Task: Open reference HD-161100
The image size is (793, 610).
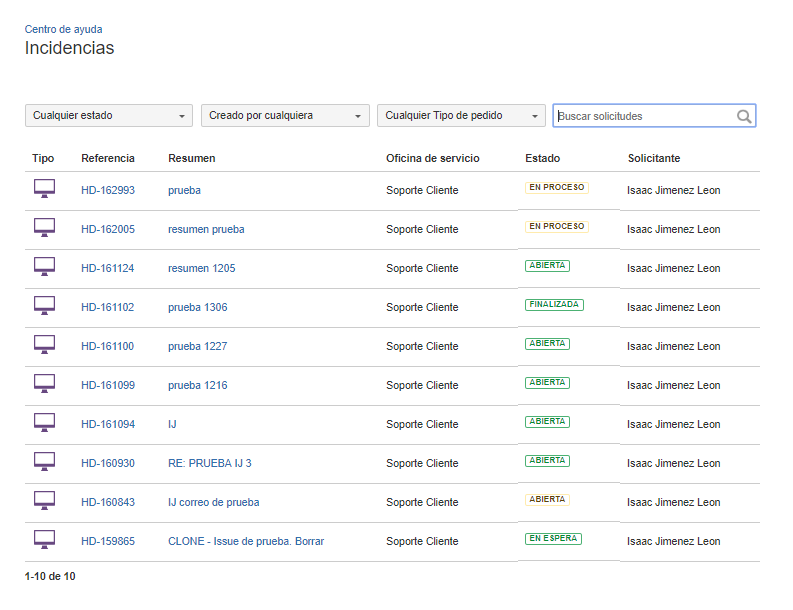Action: tap(107, 346)
